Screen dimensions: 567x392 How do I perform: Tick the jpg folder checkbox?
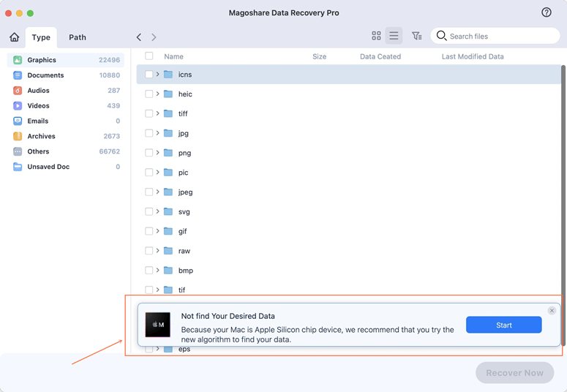[x=149, y=133]
